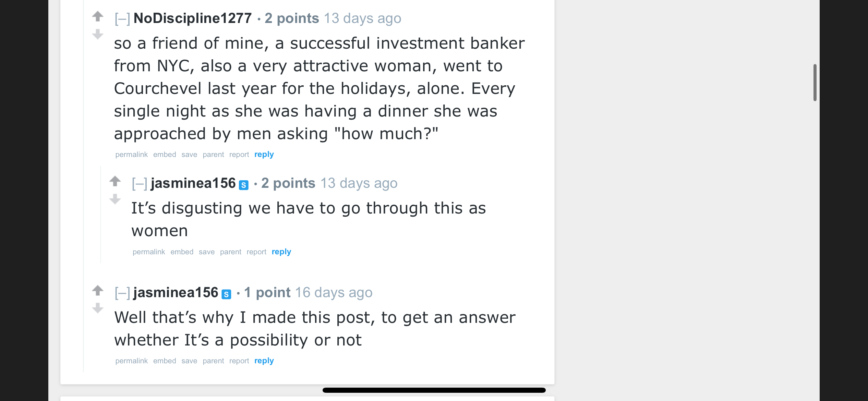Report the 'disgusting we have to' reply

256,252
